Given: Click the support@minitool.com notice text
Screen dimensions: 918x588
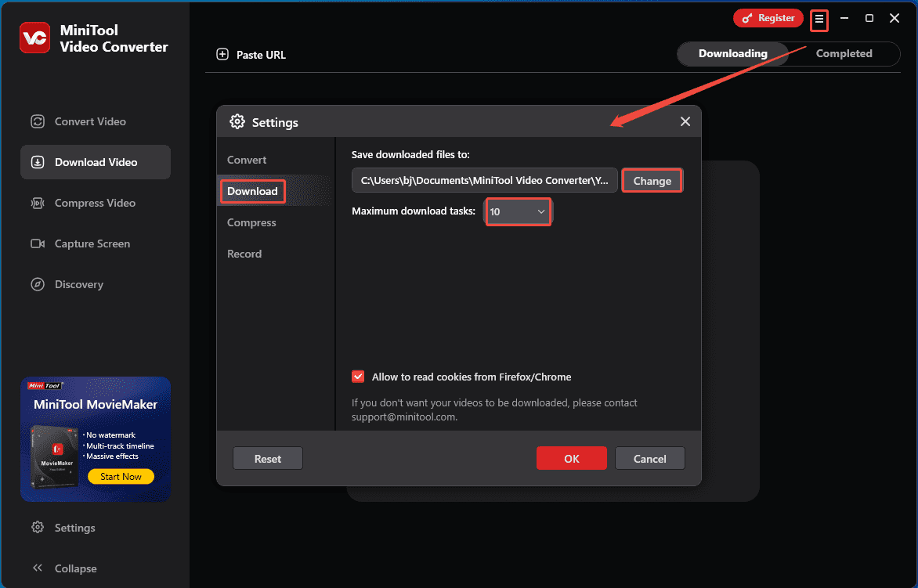Looking at the screenshot, I should (494, 410).
